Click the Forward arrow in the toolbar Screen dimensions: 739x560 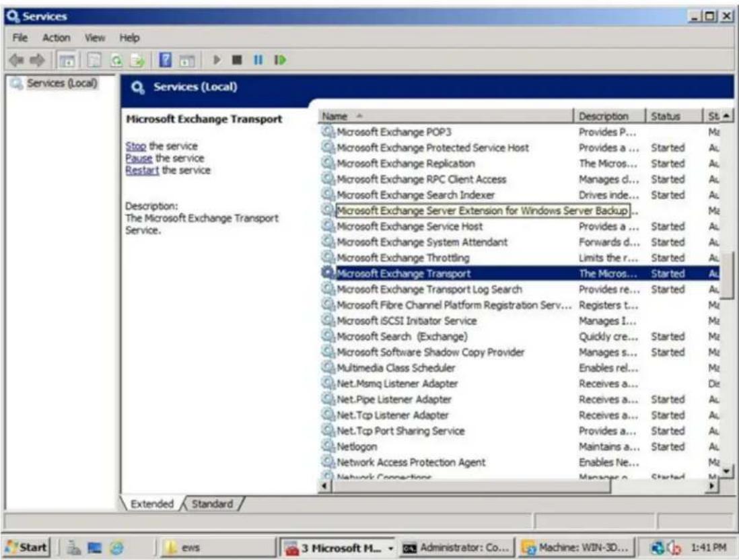[37, 60]
